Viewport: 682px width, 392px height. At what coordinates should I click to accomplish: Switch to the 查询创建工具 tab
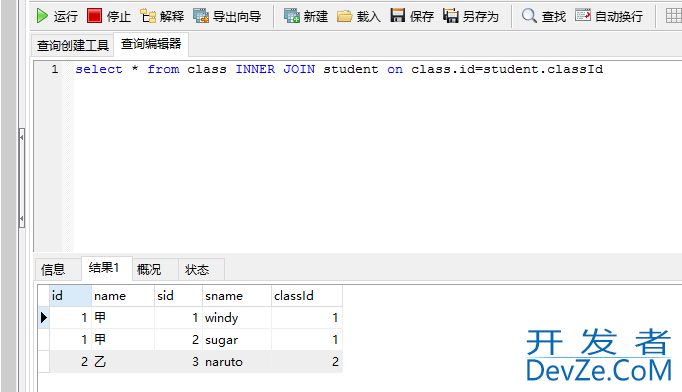point(73,45)
